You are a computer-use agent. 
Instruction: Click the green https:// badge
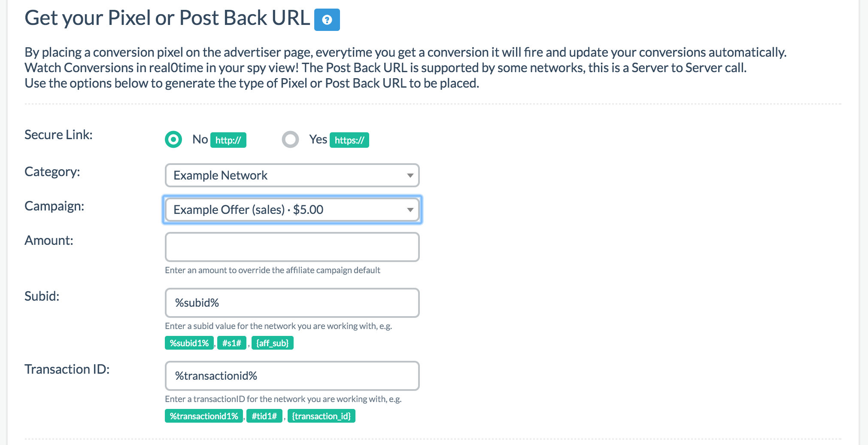coord(349,140)
